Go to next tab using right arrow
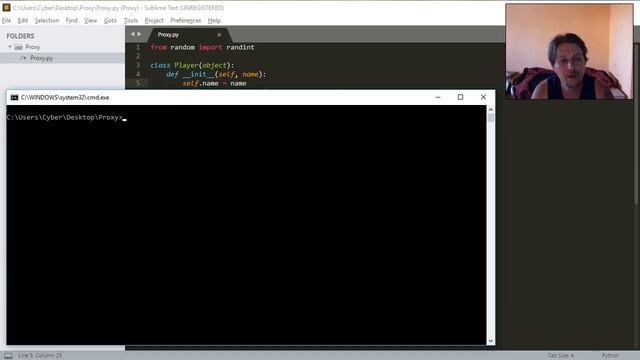 pos(139,34)
